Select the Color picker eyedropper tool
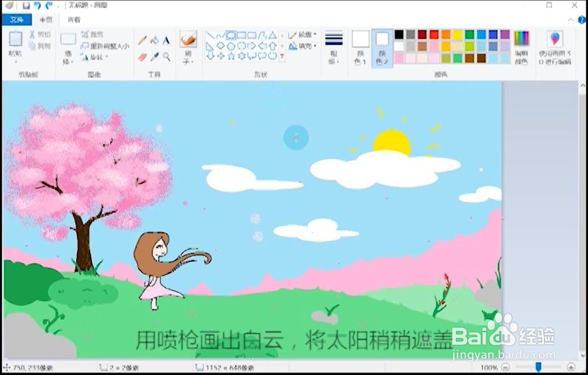 coord(155,56)
